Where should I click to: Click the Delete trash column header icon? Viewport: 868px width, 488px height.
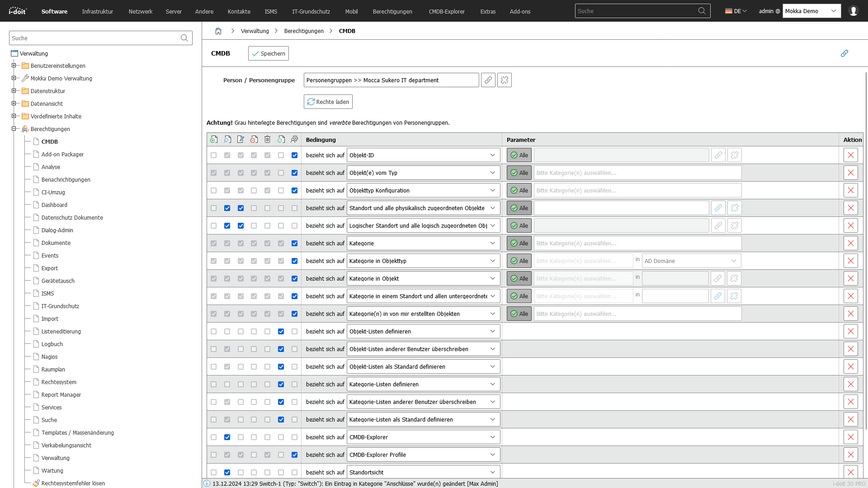click(x=268, y=140)
